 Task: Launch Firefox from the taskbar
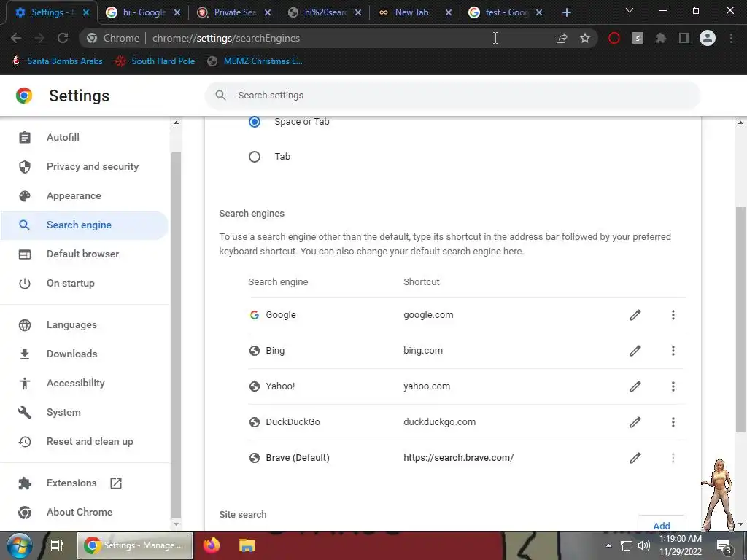(x=212, y=545)
